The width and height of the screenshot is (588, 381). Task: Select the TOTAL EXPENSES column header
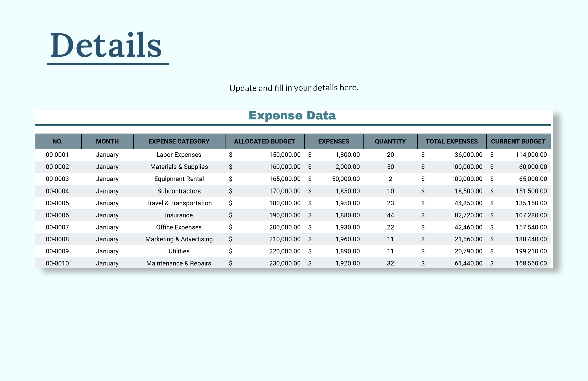tap(451, 141)
